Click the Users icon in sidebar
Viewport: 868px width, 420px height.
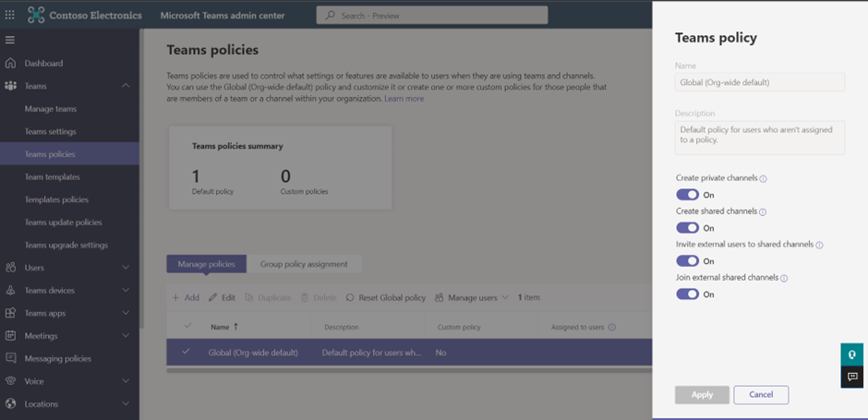click(10, 268)
